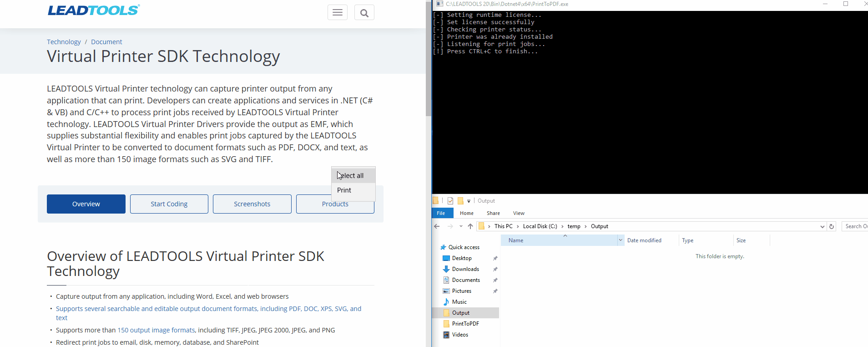Refresh the Output folder view
This screenshot has width=868, height=347.
point(832,226)
